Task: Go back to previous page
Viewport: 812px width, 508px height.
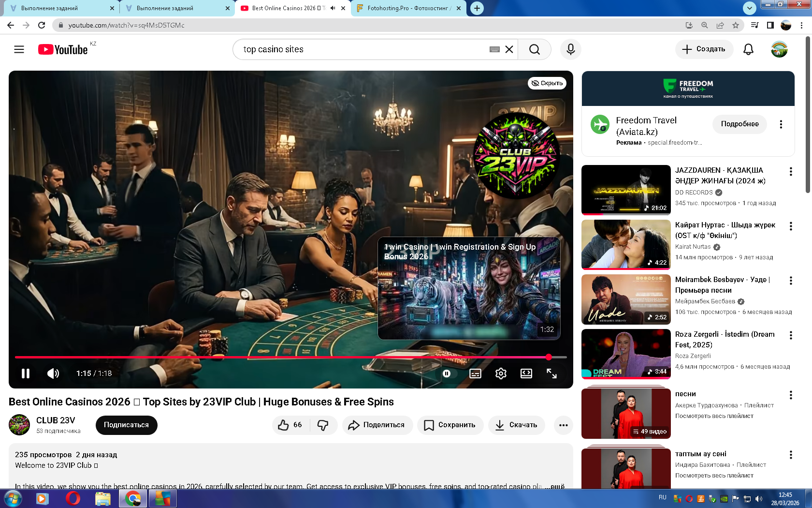Action: [11, 25]
